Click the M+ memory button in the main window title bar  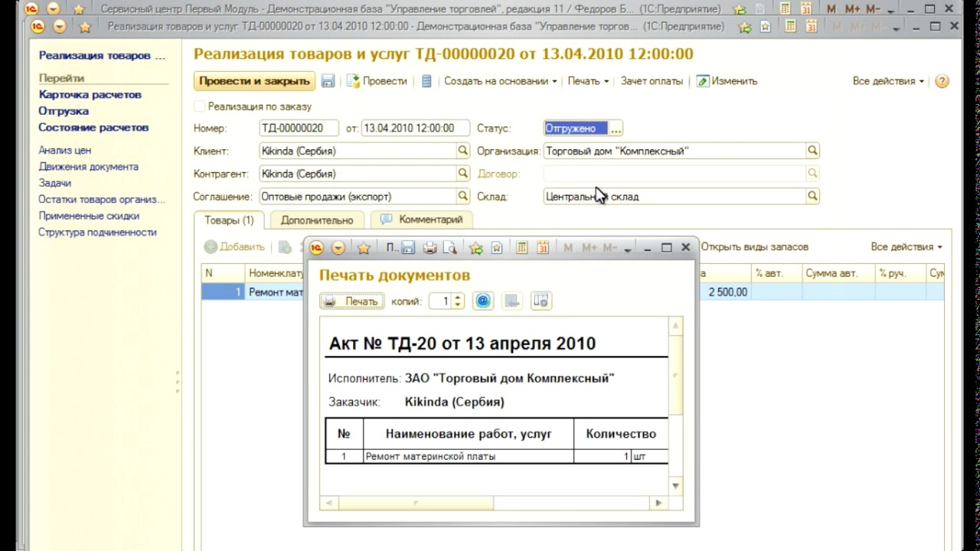pyautogui.click(x=852, y=9)
